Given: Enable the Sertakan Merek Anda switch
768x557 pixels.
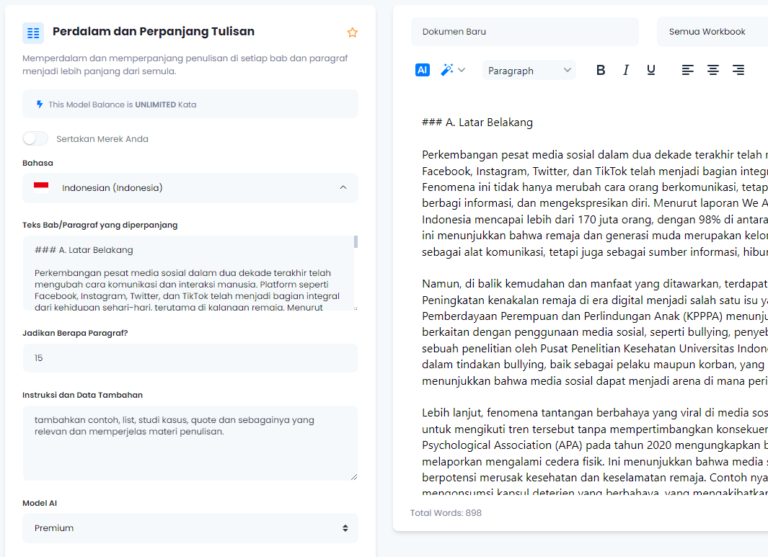Looking at the screenshot, I should click(35, 138).
